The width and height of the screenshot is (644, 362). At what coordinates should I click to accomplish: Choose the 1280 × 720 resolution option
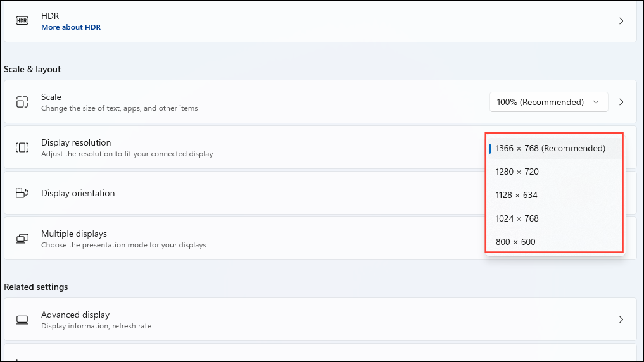tap(517, 172)
